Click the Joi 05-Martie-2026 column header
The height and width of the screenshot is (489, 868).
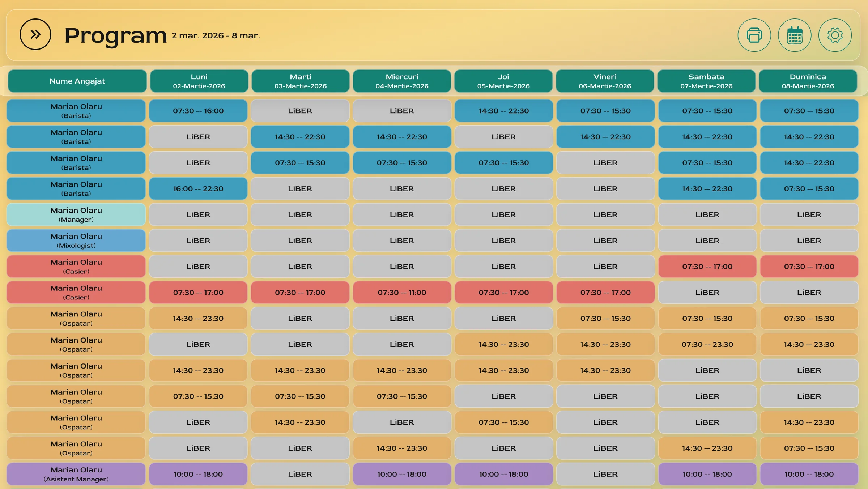503,81
